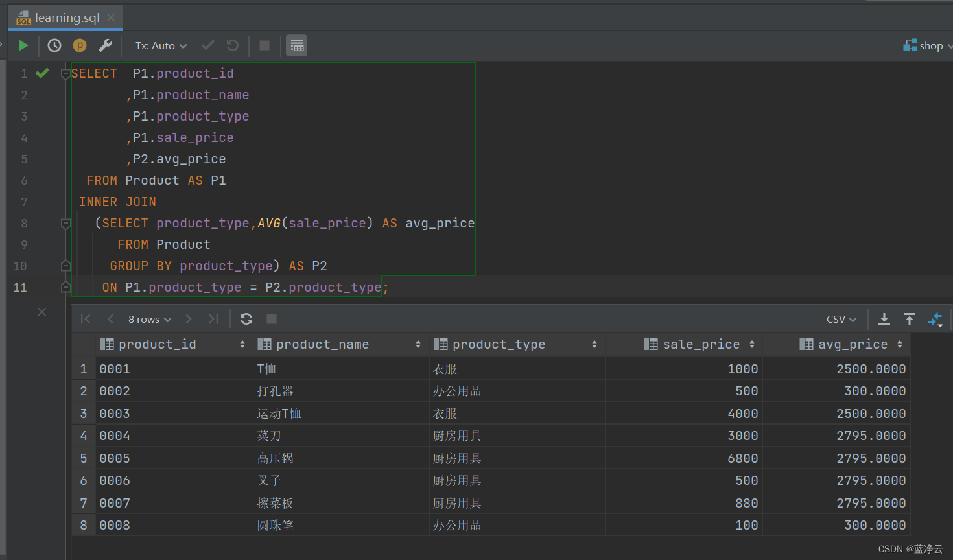Click fold end marker on line 11
The image size is (953, 560).
[65, 287]
